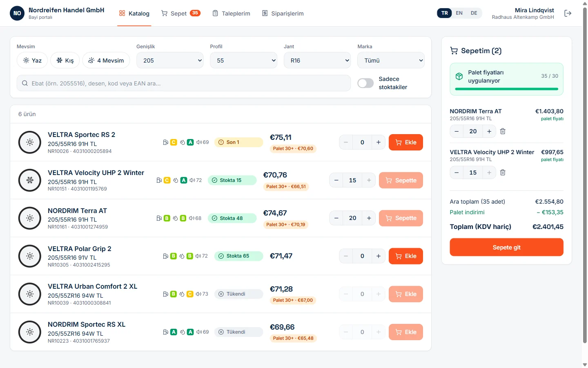Screen dimensions: 588x368
Task: Open the Sepet tab with 35 badge
Action: pyautogui.click(x=180, y=13)
